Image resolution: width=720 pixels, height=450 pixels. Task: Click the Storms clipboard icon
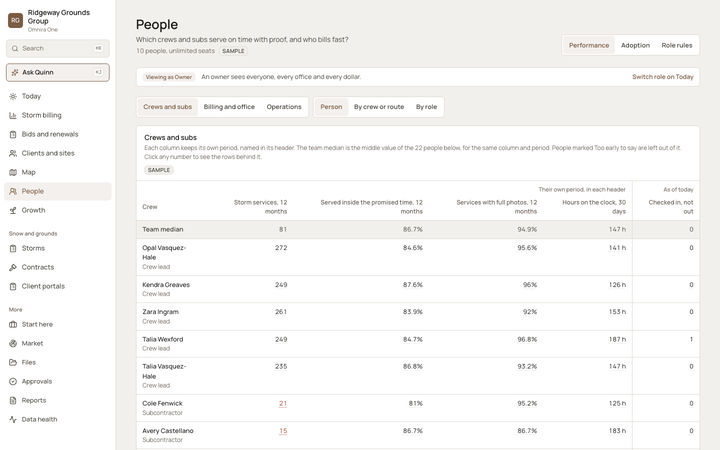(13, 248)
